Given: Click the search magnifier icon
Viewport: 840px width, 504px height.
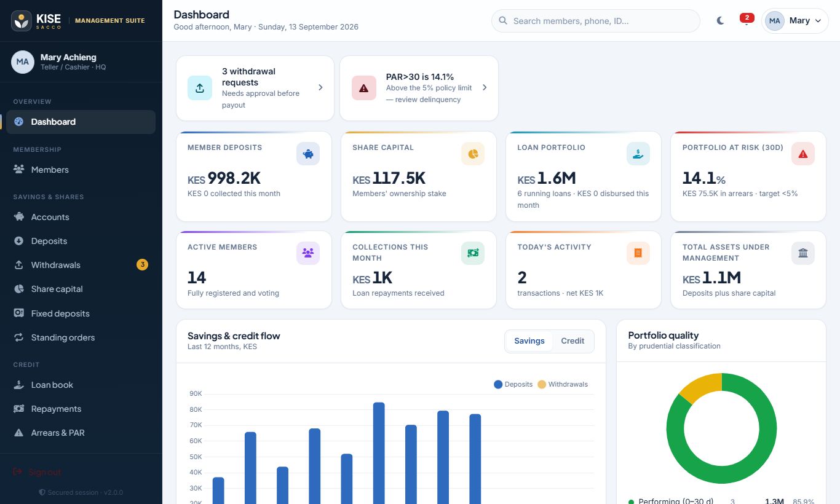Looking at the screenshot, I should pyautogui.click(x=503, y=21).
